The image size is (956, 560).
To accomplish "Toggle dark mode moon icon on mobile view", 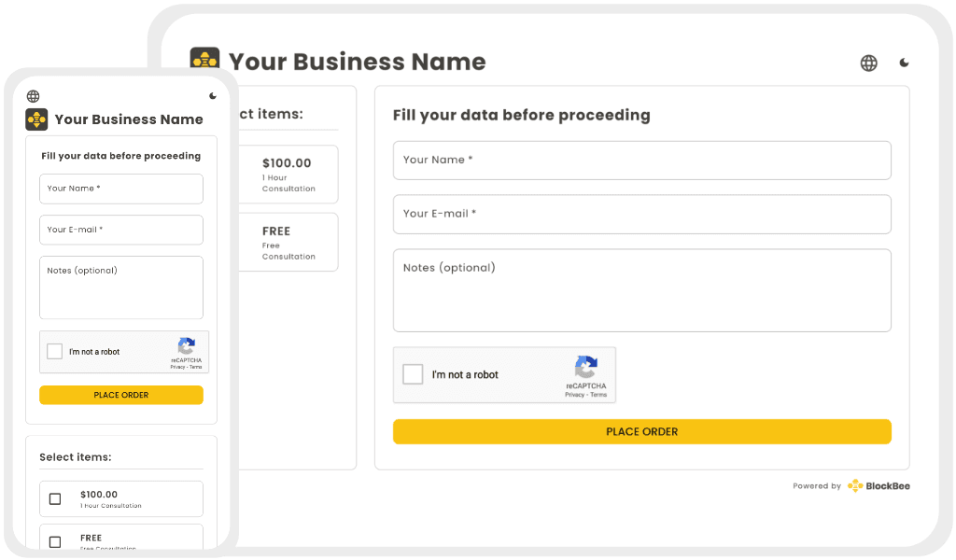I will click(x=213, y=96).
